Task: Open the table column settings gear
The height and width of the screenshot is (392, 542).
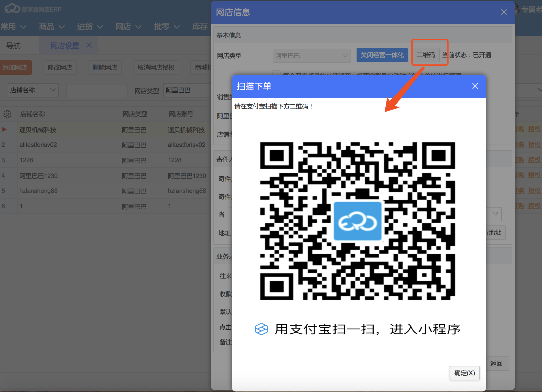Action: pos(7,114)
